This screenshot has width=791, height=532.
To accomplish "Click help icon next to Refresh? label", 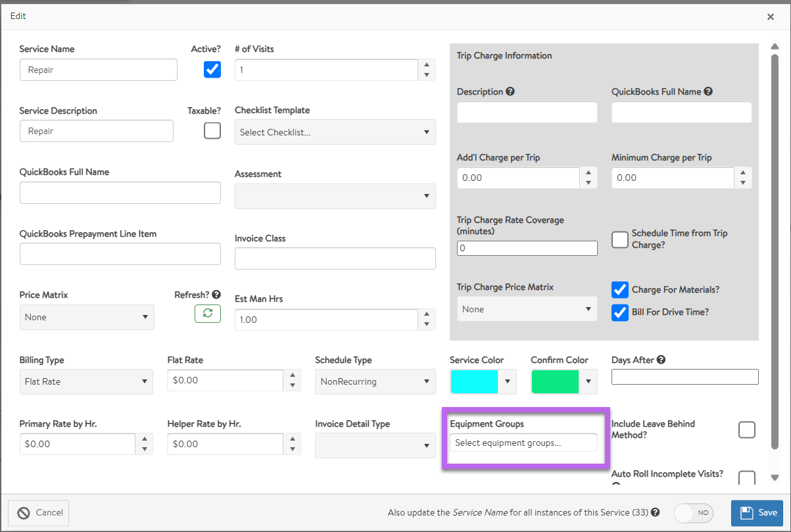I will click(216, 295).
